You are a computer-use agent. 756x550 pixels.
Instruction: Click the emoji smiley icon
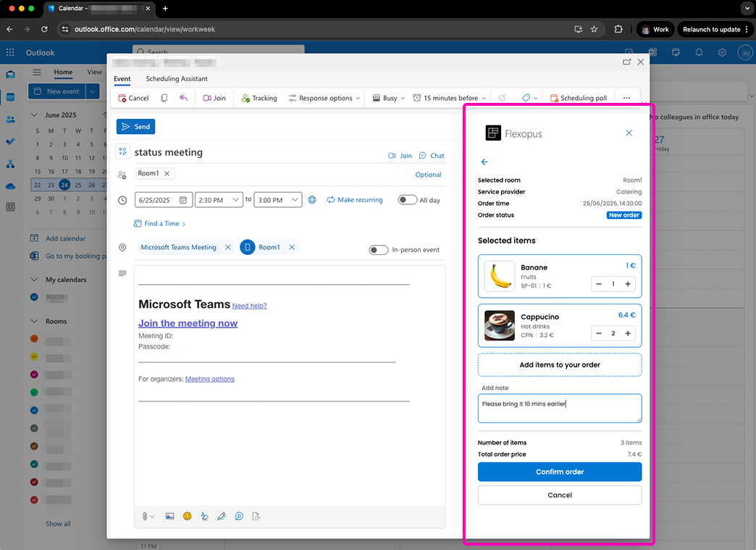click(x=188, y=516)
